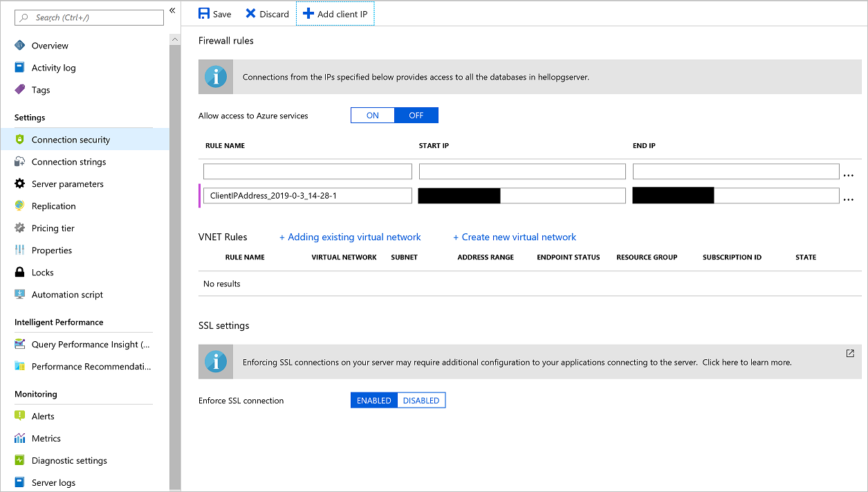Click the Search (Ctrl+/) field
Viewport: 868px width, 492px height.
(x=89, y=17)
